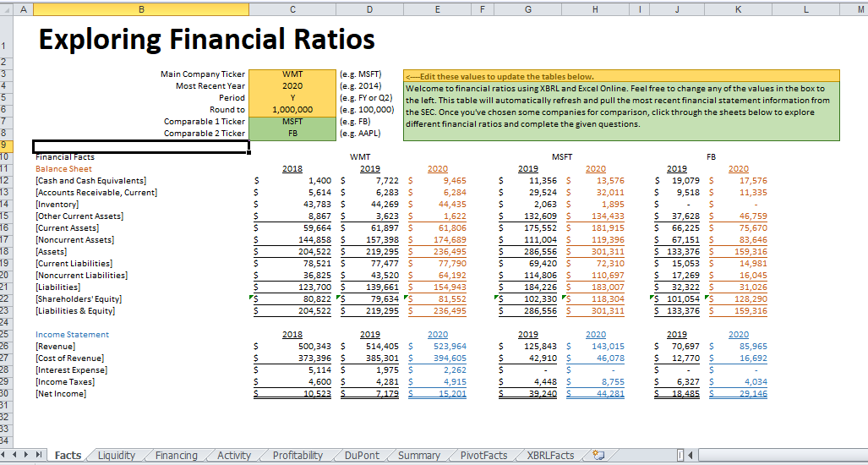Click the 'Income Statement' section label

point(72,334)
